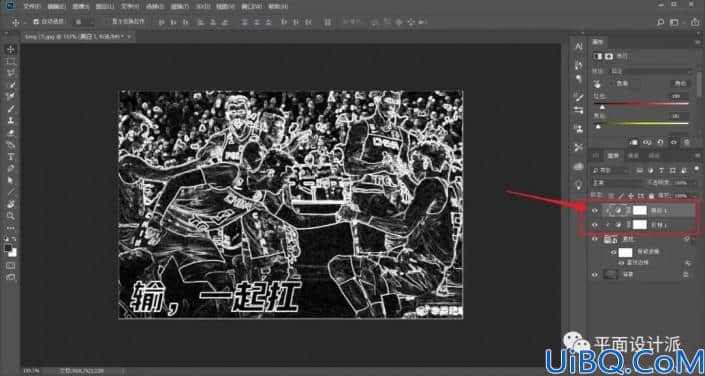Click the 黑白 1 layer mask thumbnail

pos(639,210)
